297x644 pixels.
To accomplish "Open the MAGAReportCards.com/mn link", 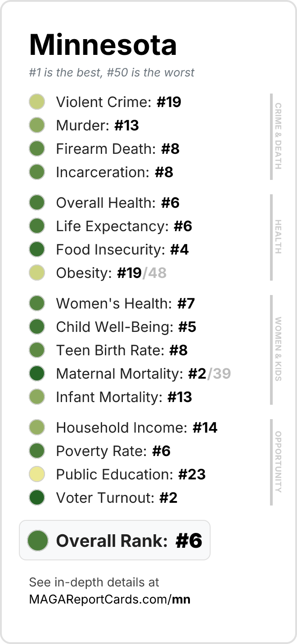I will (110, 599).
